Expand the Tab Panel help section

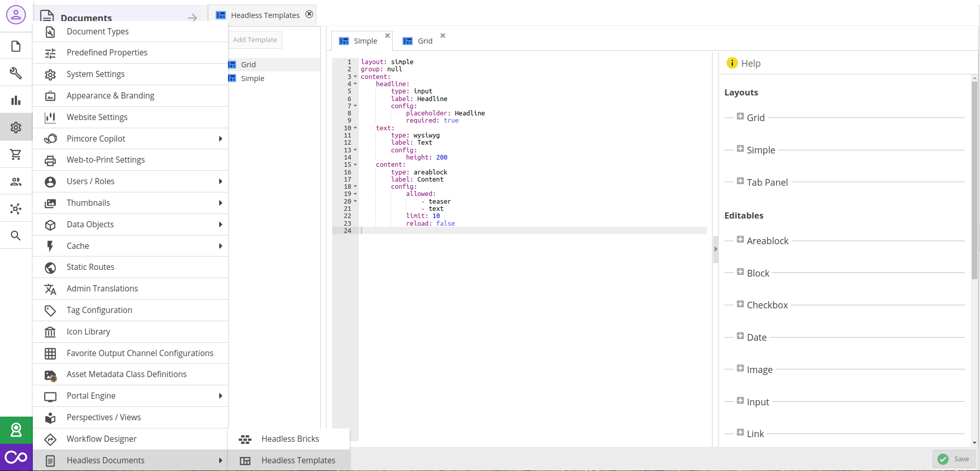point(740,181)
